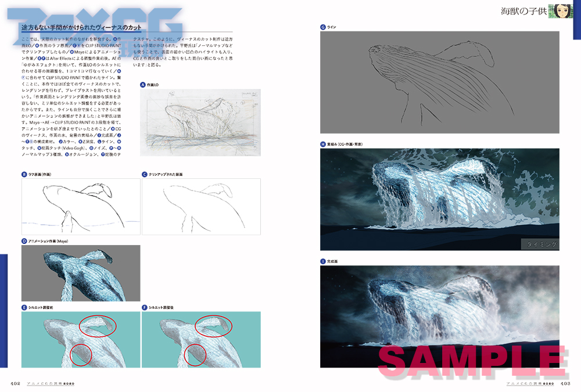The height and width of the screenshot is (392, 581).
Task: Click the circled B icon beside ラフ原画
Action: [24, 174]
